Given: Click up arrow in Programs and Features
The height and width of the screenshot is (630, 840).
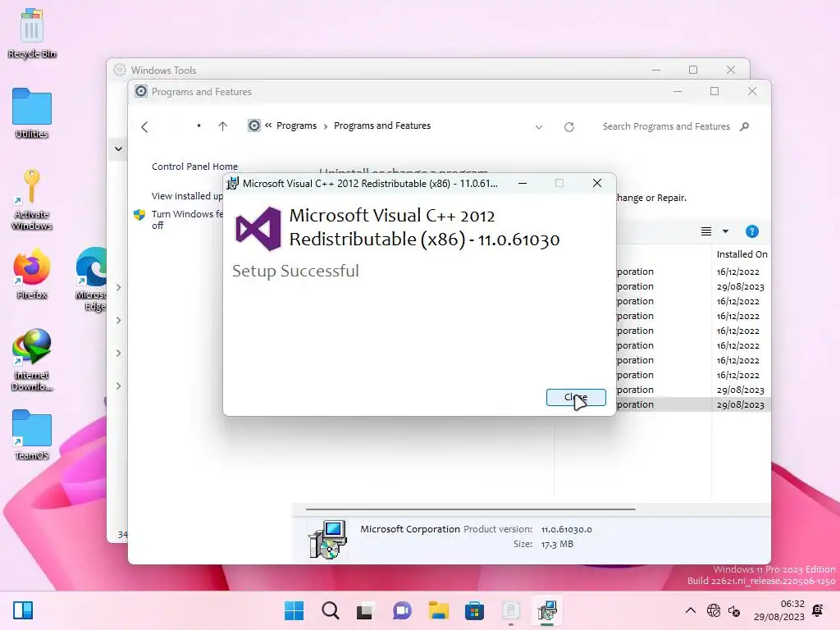Looking at the screenshot, I should [223, 126].
